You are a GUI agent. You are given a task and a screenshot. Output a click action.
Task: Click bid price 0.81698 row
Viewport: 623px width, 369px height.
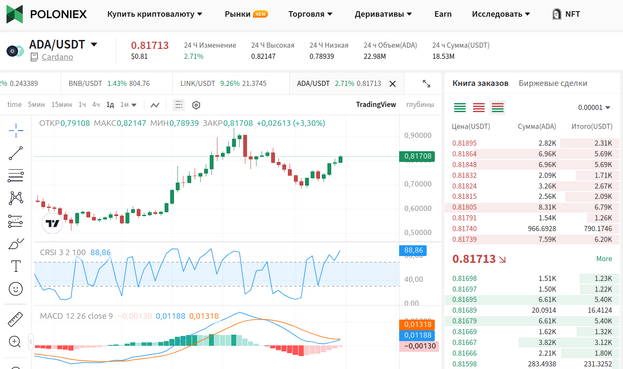click(532, 278)
